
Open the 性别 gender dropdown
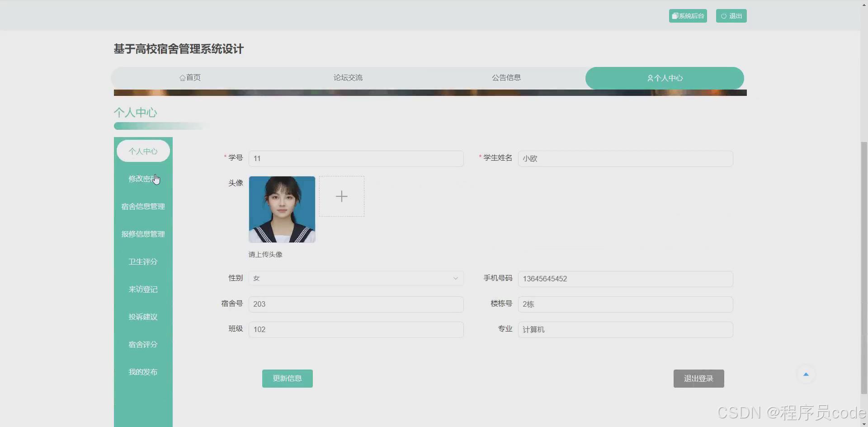[x=455, y=278]
